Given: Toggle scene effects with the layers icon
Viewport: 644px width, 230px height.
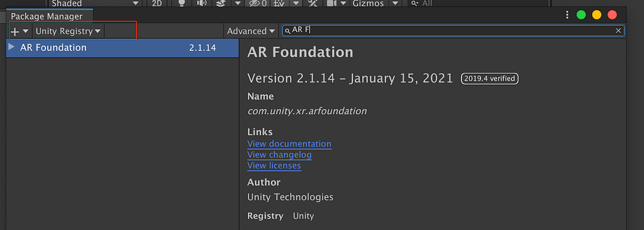Looking at the screenshot, I should 221,3.
